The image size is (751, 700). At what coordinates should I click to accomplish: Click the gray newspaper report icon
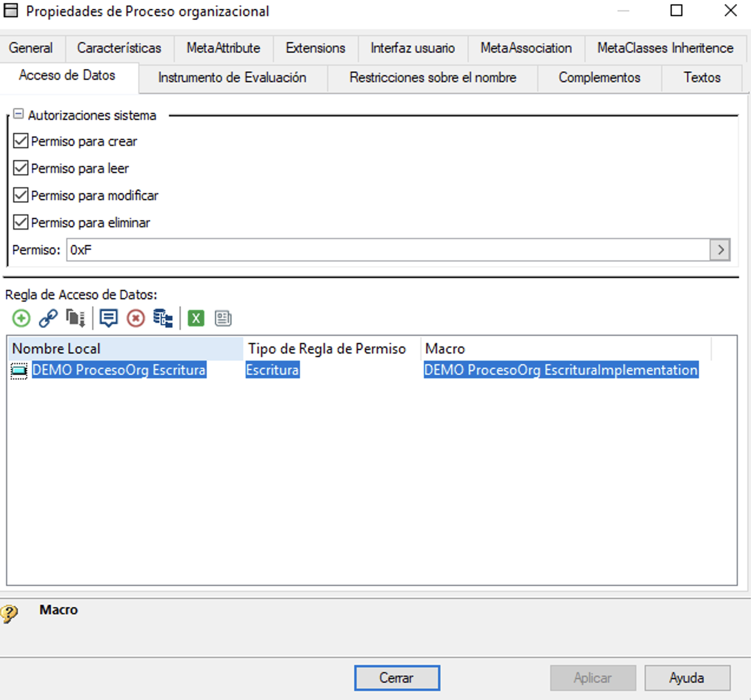223,319
